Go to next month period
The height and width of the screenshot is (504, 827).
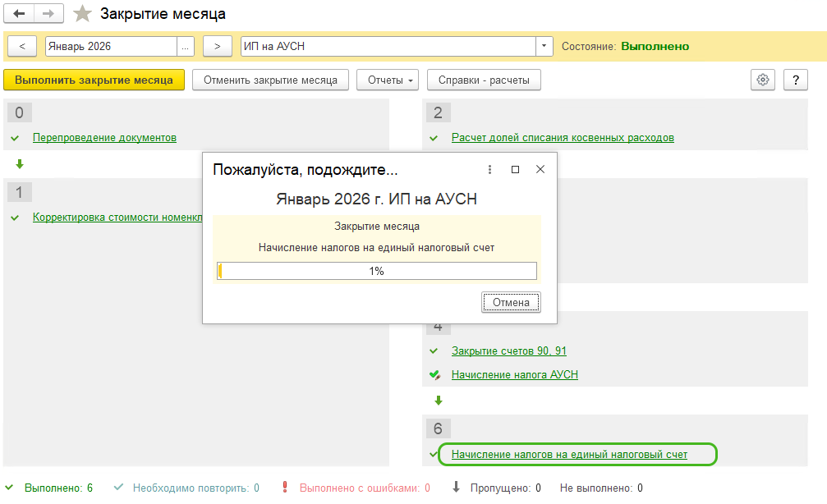217,47
